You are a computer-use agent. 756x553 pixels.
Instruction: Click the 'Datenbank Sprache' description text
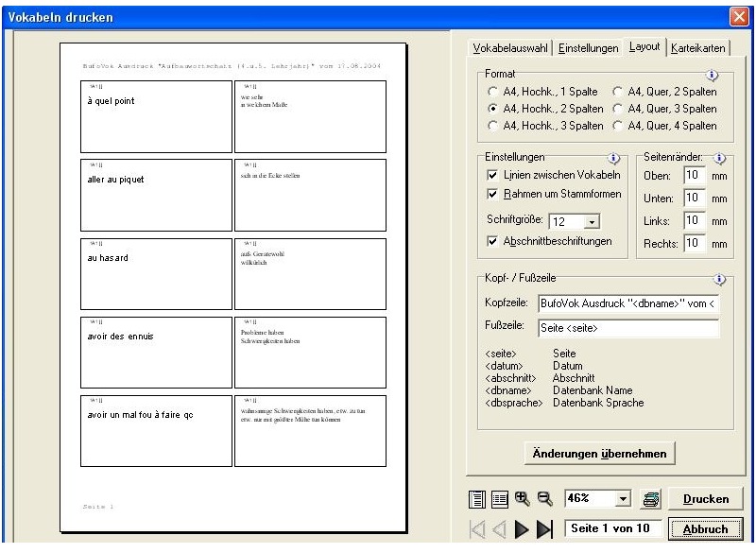click(x=598, y=403)
